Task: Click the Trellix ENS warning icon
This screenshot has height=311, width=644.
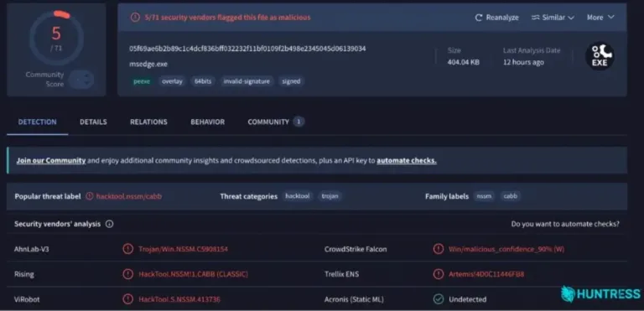Action: click(439, 274)
